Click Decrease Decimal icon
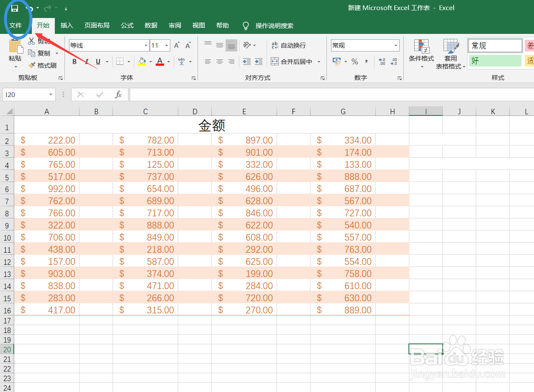 pos(393,61)
